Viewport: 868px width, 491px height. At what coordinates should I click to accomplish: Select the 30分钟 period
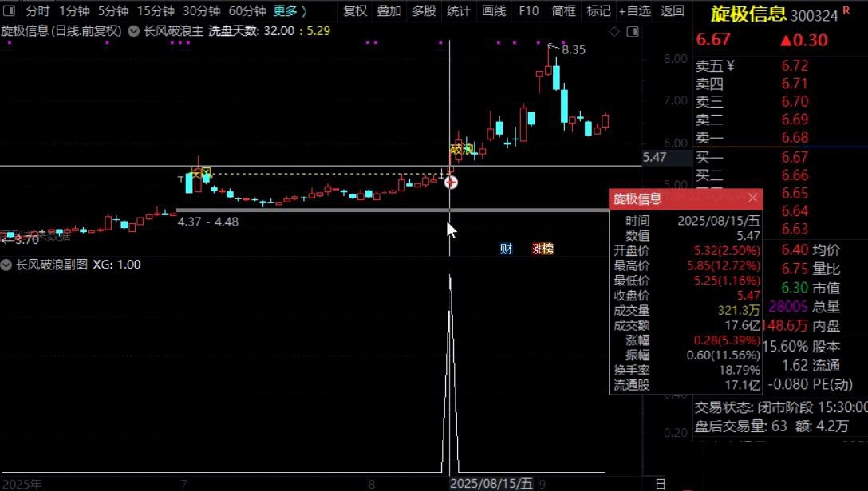pyautogui.click(x=202, y=10)
